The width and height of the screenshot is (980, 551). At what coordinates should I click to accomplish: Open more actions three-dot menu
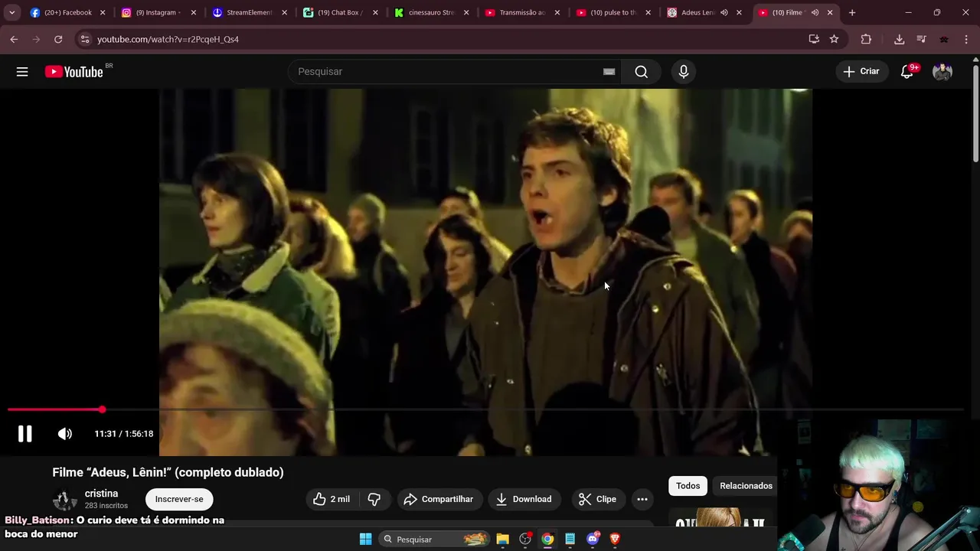click(x=642, y=499)
